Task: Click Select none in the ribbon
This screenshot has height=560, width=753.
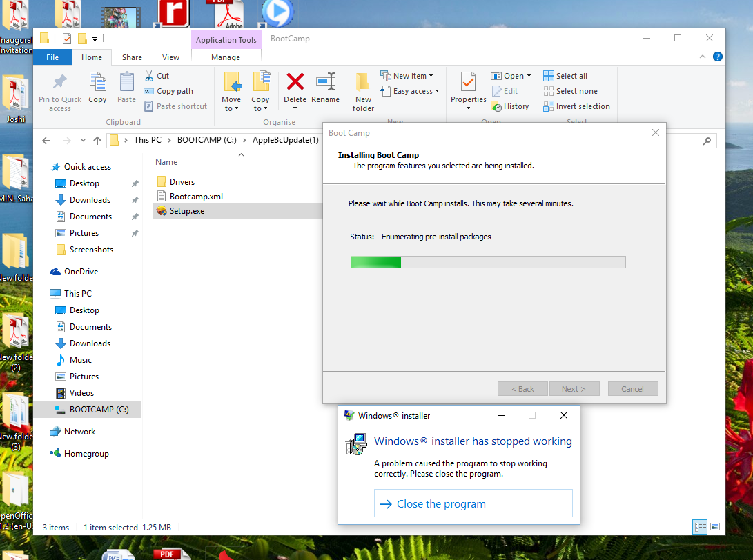Action: pos(571,91)
